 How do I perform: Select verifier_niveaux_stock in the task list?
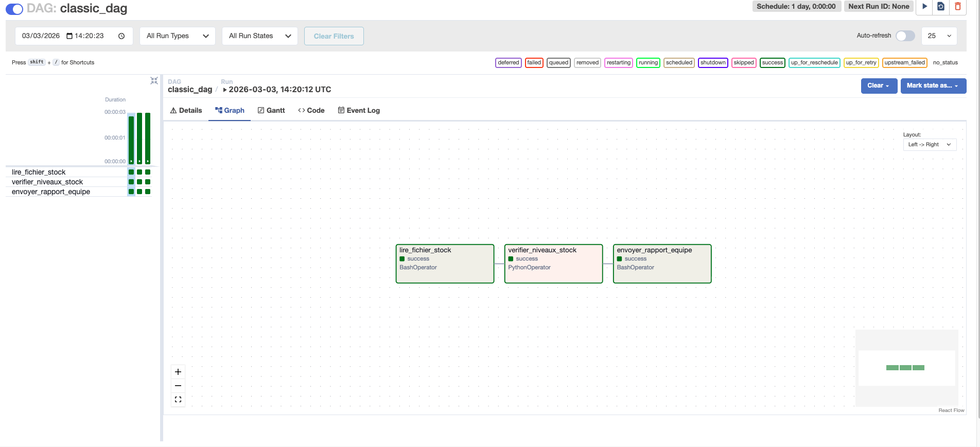tap(47, 182)
